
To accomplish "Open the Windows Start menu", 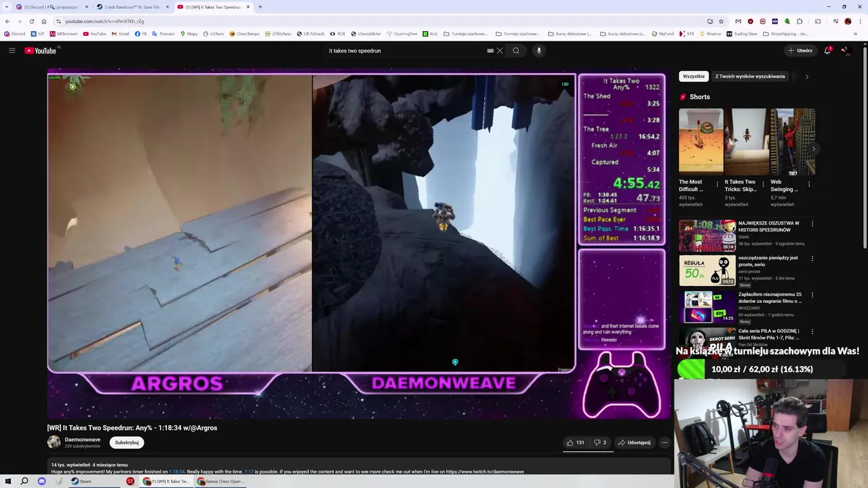I will [8, 481].
